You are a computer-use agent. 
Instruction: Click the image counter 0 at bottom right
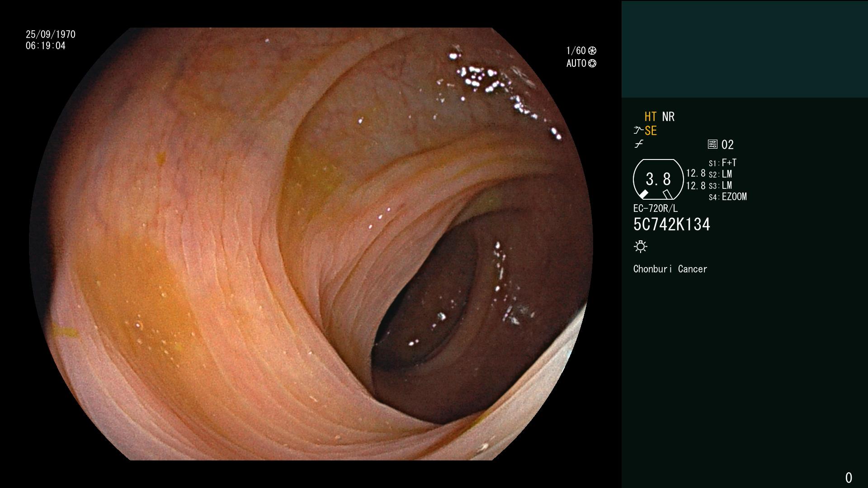[849, 478]
